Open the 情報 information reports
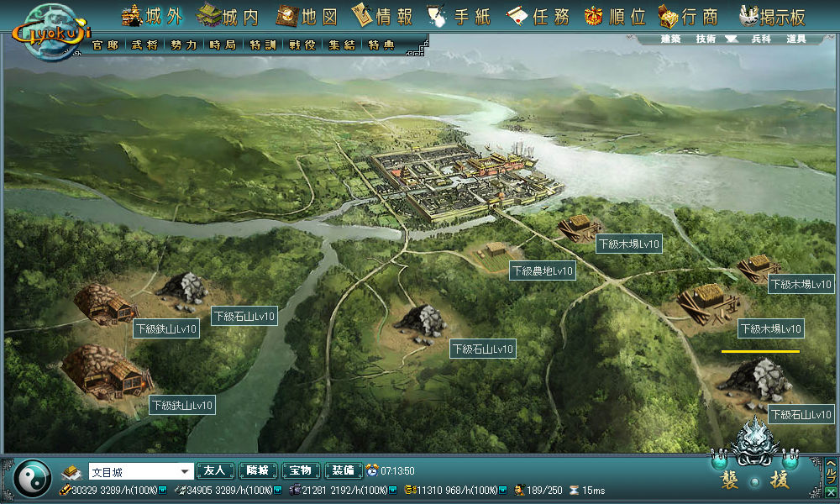 click(x=382, y=17)
